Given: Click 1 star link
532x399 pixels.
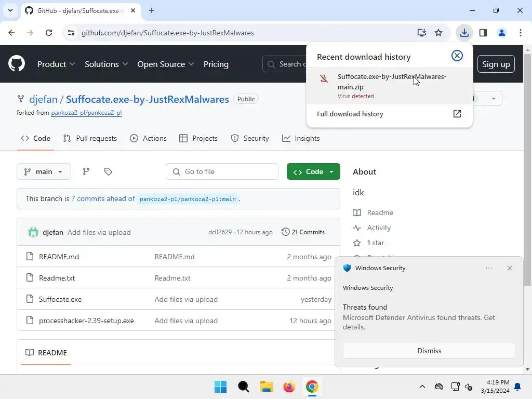Looking at the screenshot, I should 375,243.
